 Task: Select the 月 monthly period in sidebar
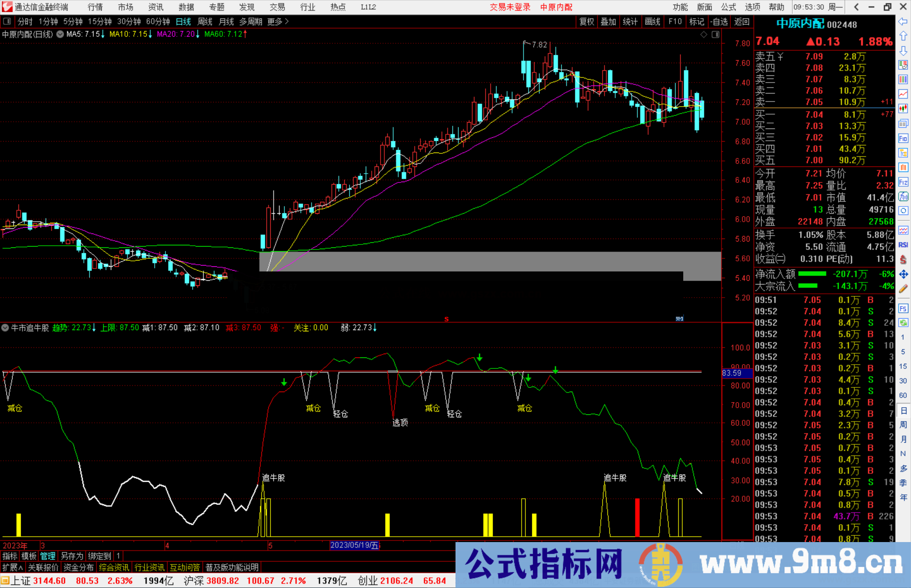point(903,439)
